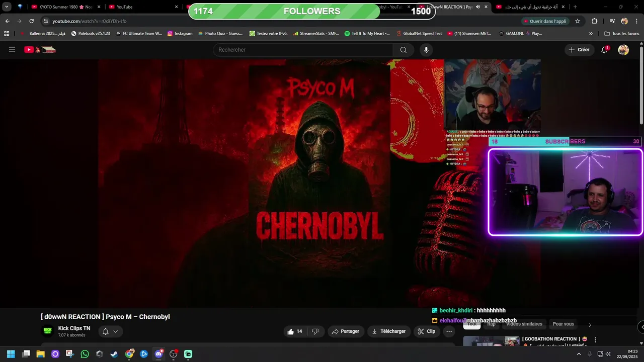
Task: Open YouTube notifications bell
Action: (x=604, y=50)
